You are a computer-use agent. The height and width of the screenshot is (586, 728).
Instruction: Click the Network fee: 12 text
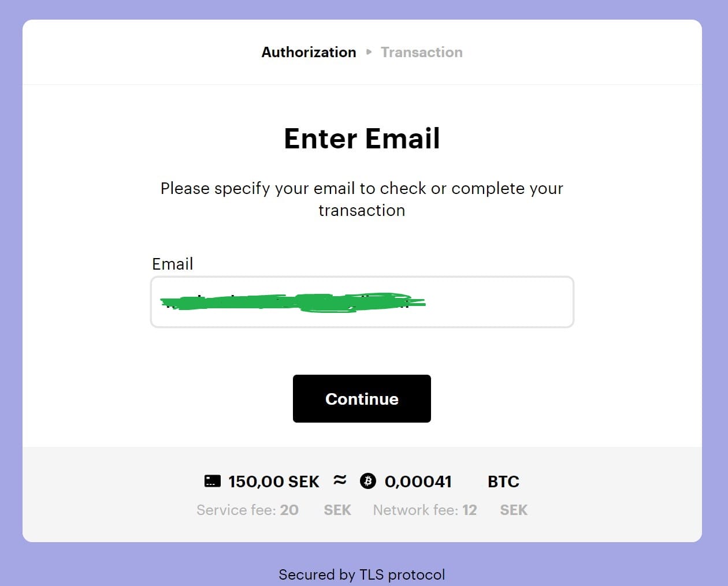425,510
